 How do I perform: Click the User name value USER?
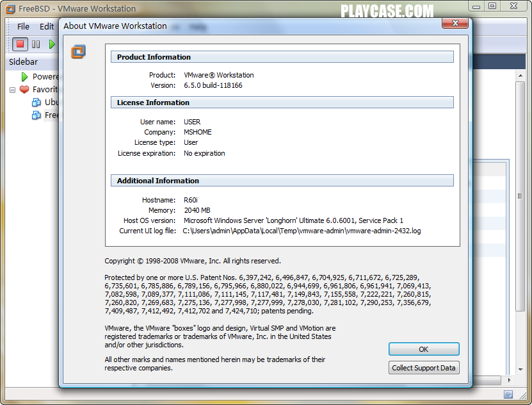tap(192, 122)
